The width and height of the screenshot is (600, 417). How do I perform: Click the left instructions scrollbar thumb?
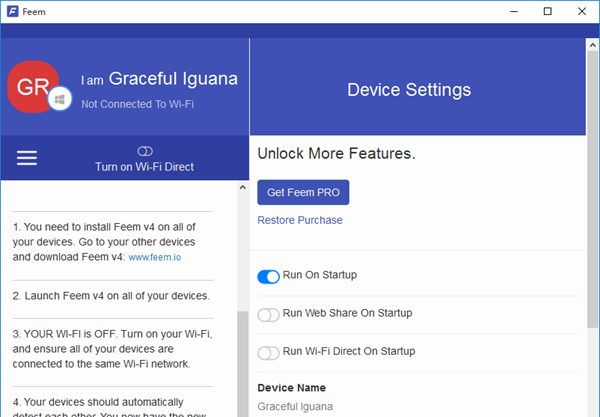pos(243,363)
